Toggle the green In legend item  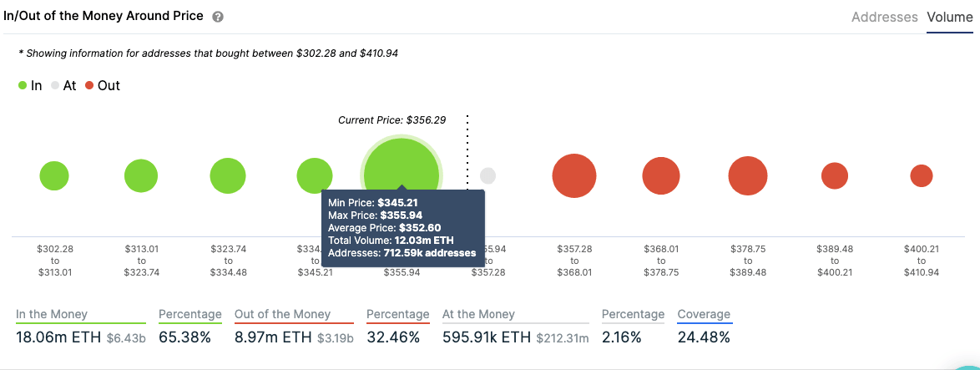click(30, 85)
